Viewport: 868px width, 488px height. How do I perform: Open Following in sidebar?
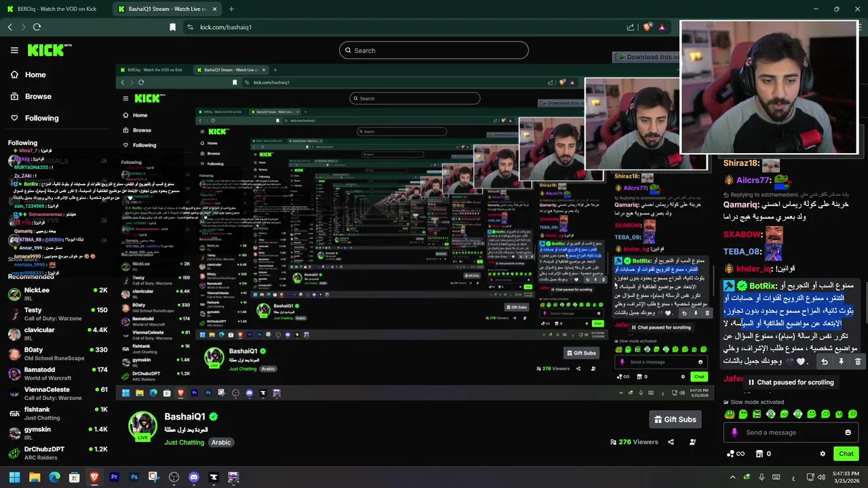(34, 118)
